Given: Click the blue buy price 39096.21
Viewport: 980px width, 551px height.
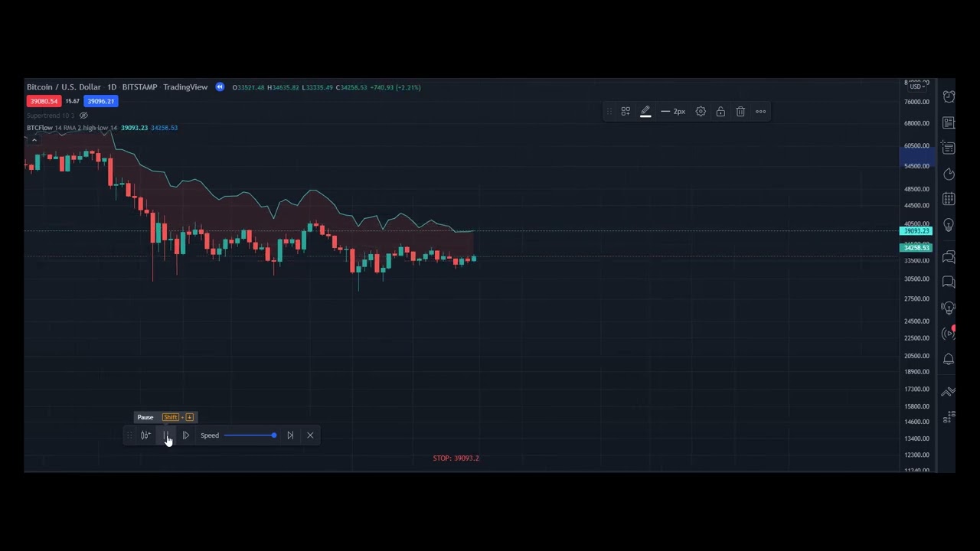Looking at the screenshot, I should click(x=101, y=101).
